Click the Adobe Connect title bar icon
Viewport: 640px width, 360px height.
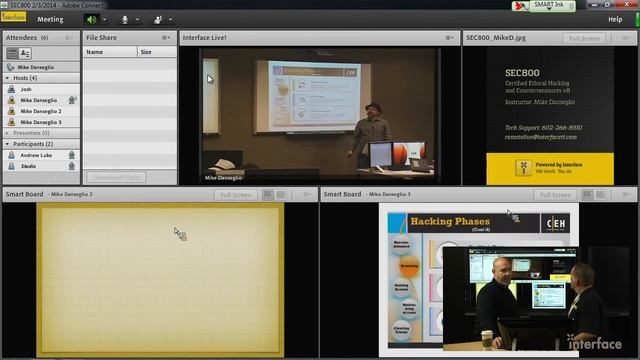coord(4,5)
